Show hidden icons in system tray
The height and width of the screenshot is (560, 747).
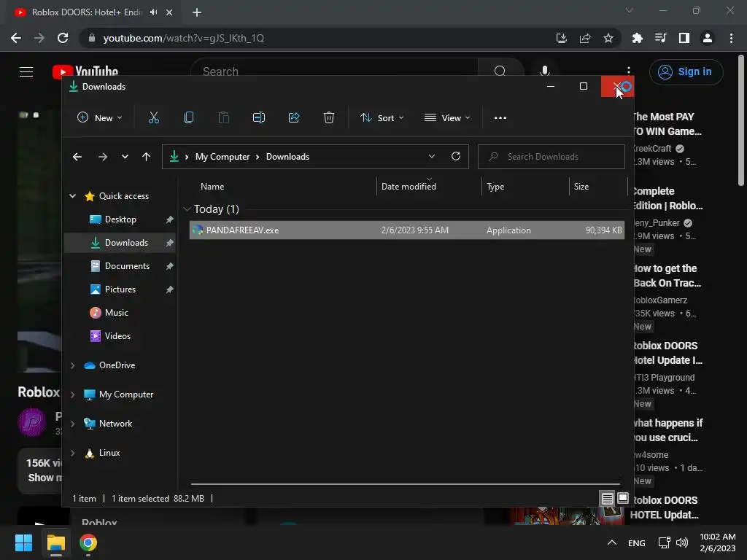612,542
